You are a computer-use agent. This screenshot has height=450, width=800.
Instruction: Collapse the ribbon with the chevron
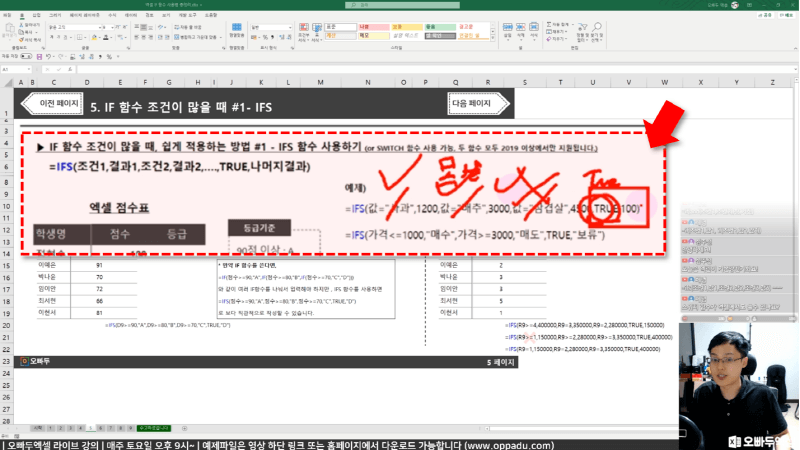pyautogui.click(x=795, y=48)
